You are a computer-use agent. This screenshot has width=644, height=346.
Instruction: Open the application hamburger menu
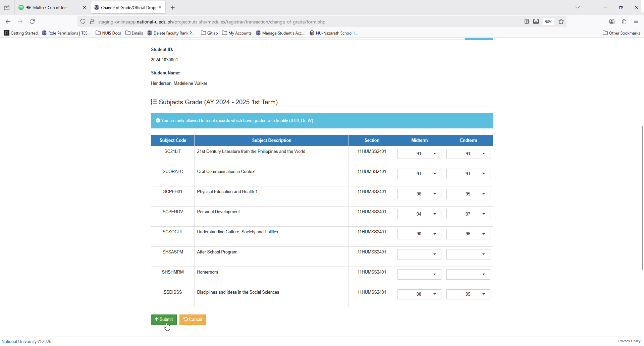click(x=636, y=21)
